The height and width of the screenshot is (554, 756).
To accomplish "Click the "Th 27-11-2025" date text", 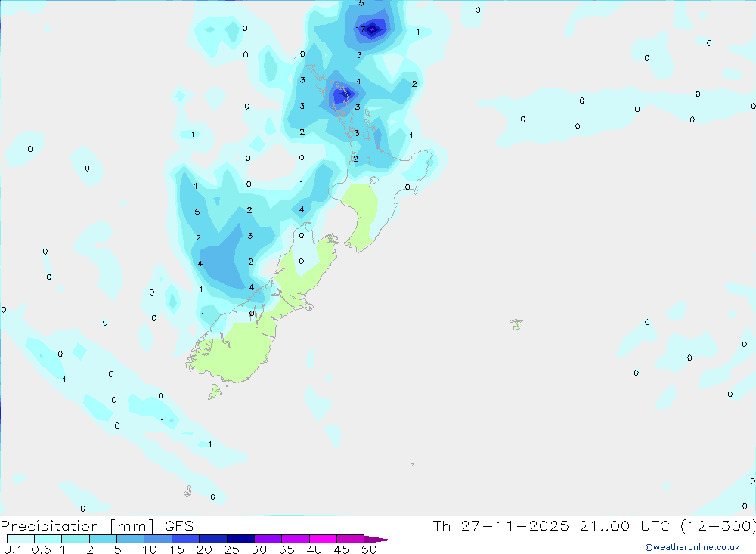I will [x=501, y=526].
